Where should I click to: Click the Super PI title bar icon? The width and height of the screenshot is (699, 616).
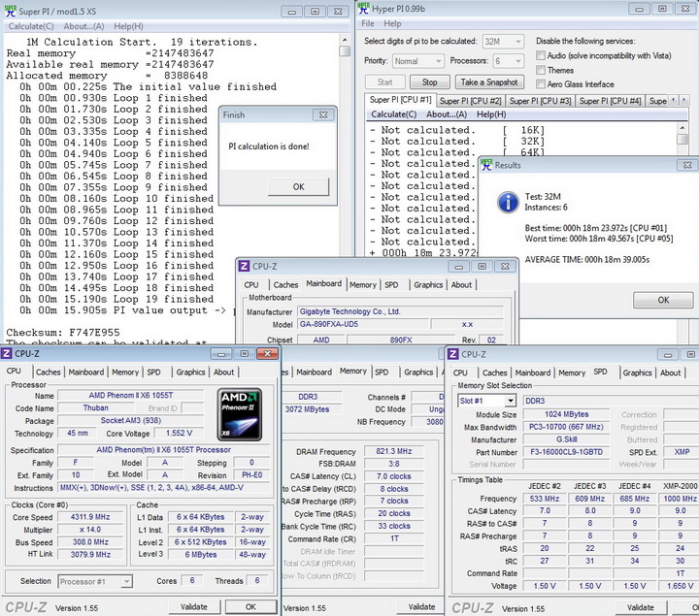tap(10, 10)
